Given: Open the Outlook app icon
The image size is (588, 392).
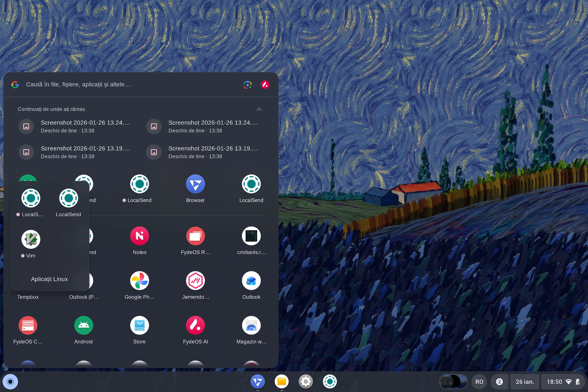Looking at the screenshot, I should pos(251,281).
